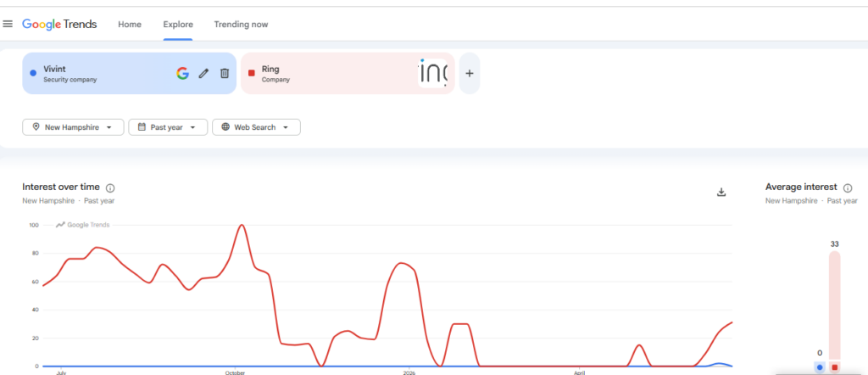
Task: Click the Ring search term card
Action: coord(348,73)
